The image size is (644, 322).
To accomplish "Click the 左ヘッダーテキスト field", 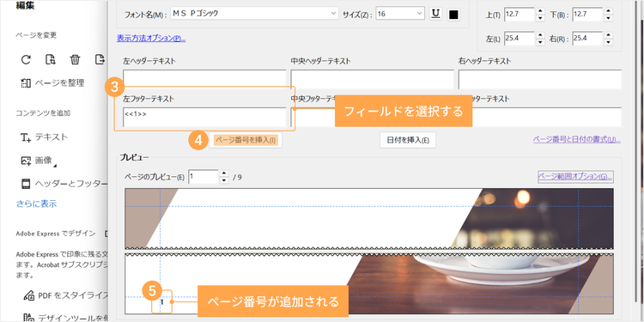I will (x=204, y=79).
